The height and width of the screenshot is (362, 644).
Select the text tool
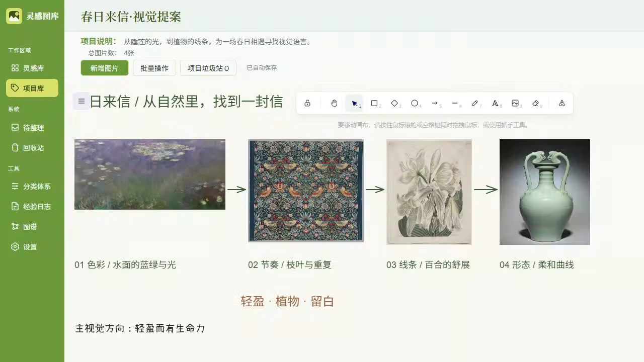coord(495,103)
